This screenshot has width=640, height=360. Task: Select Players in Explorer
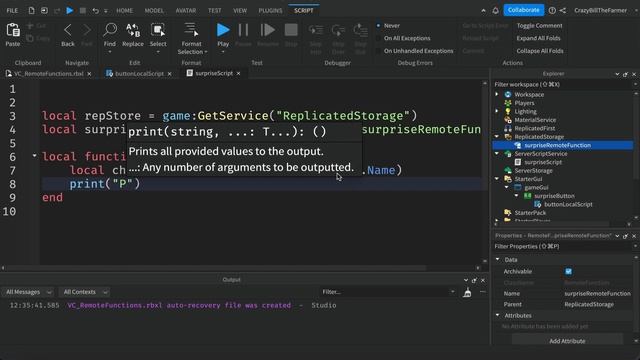pyautogui.click(x=524, y=103)
